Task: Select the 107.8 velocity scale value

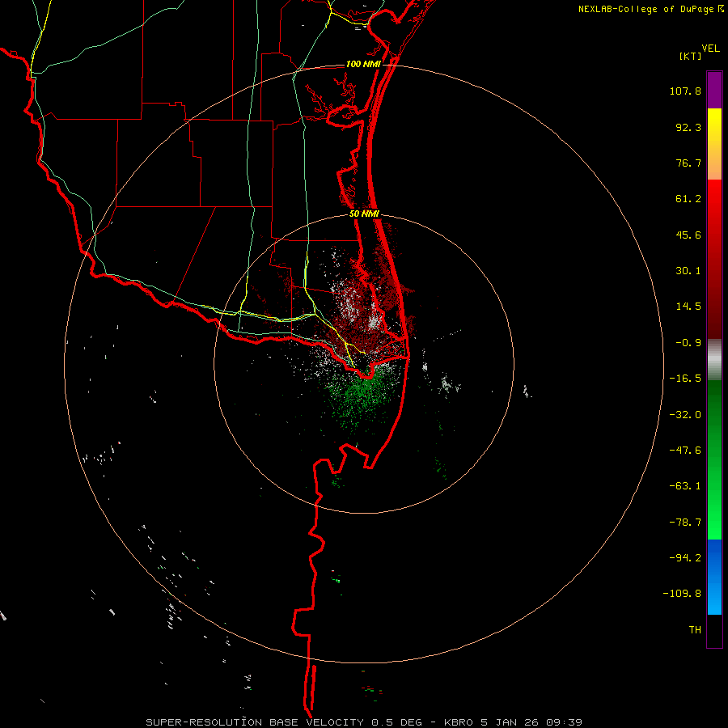Action: (x=685, y=91)
